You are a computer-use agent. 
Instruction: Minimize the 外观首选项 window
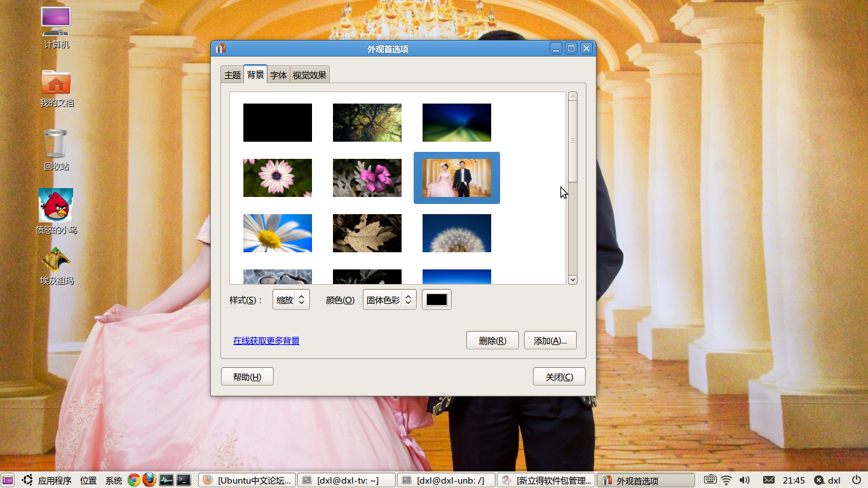(556, 48)
